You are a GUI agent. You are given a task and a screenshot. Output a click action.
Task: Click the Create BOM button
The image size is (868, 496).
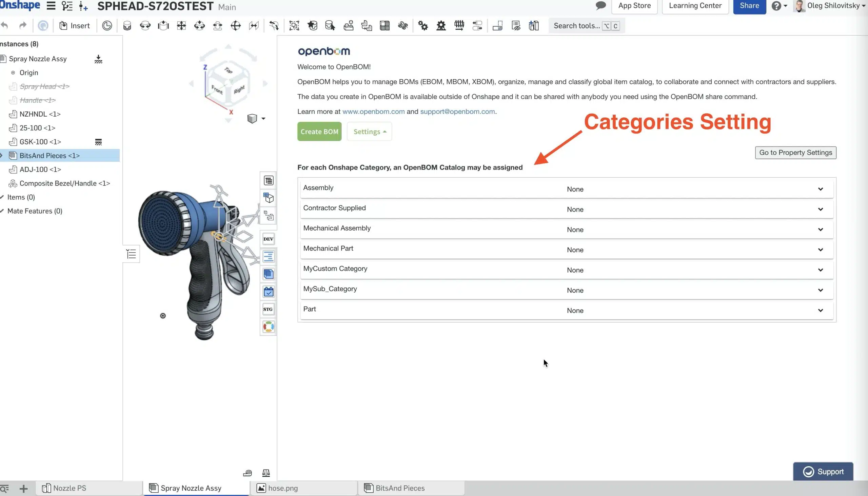319,132
